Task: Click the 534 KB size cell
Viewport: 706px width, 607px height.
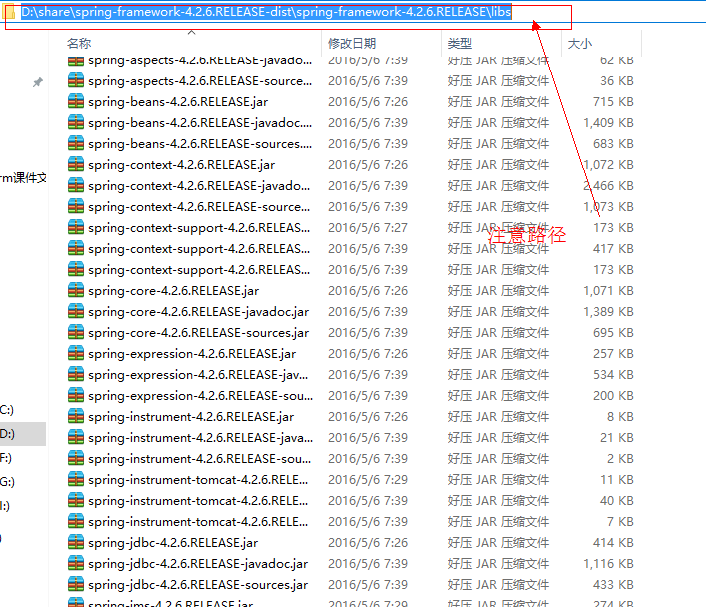Action: tap(613, 375)
